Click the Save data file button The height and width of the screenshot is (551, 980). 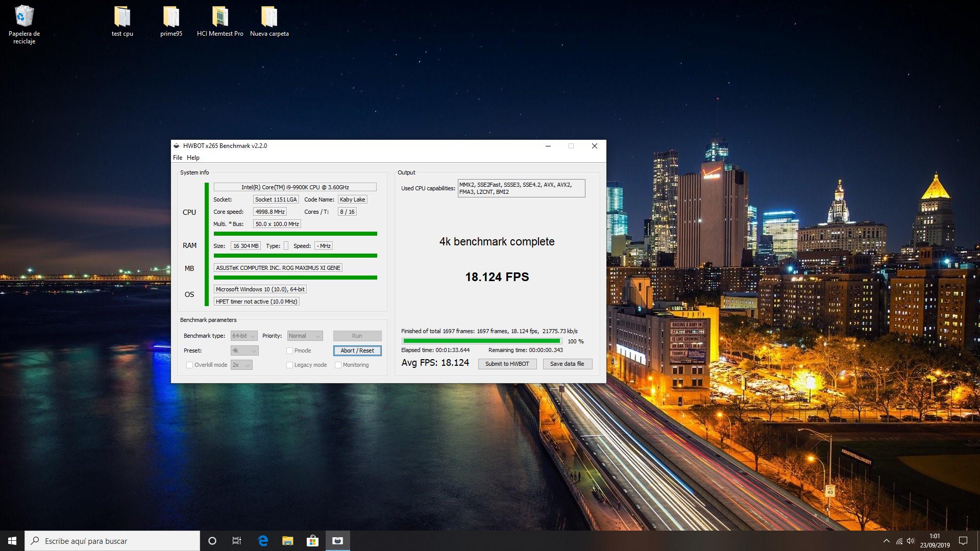(x=567, y=364)
